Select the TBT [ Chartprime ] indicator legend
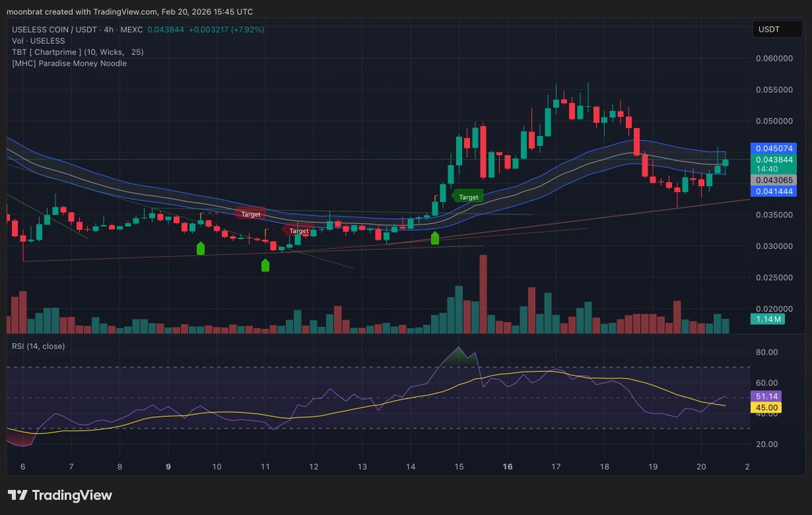 [x=76, y=52]
